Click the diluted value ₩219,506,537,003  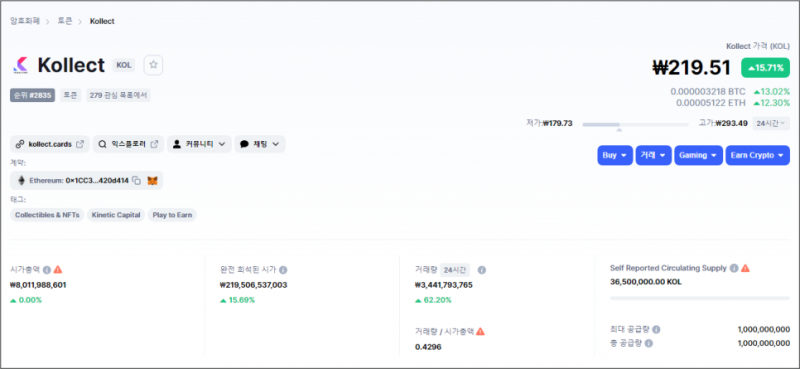coord(254,285)
